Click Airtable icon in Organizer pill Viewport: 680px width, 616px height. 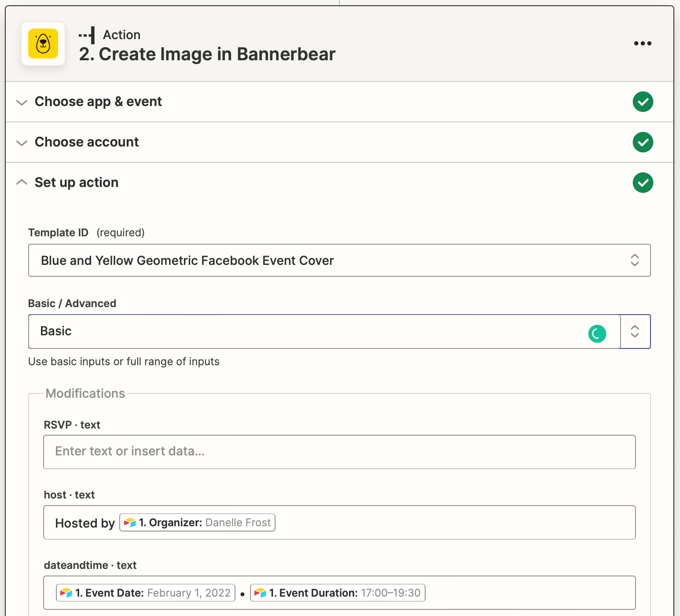[x=130, y=523]
